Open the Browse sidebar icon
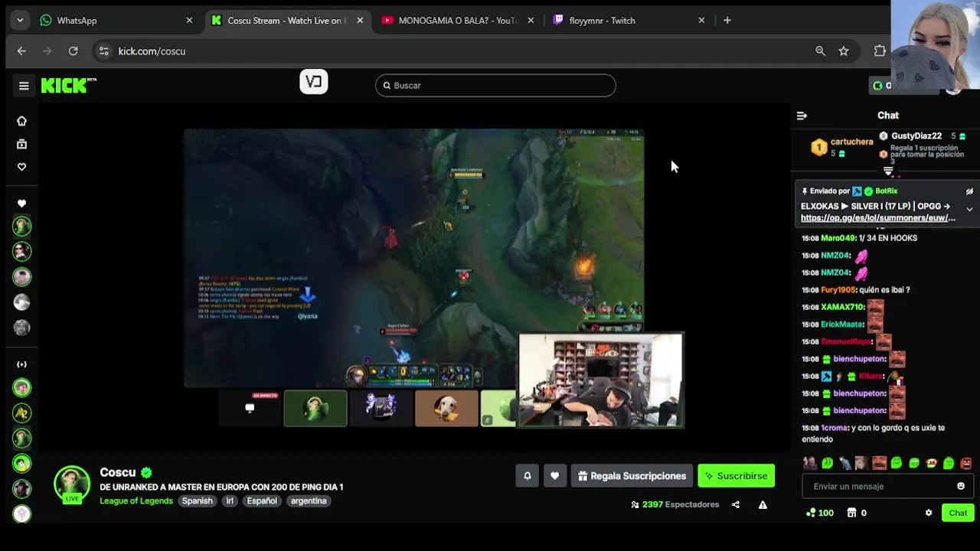980x551 pixels. (x=21, y=144)
